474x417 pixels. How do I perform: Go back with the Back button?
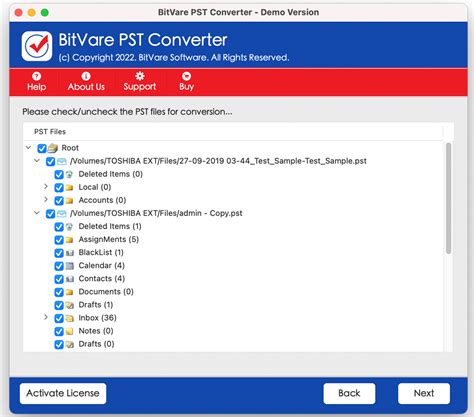point(349,393)
